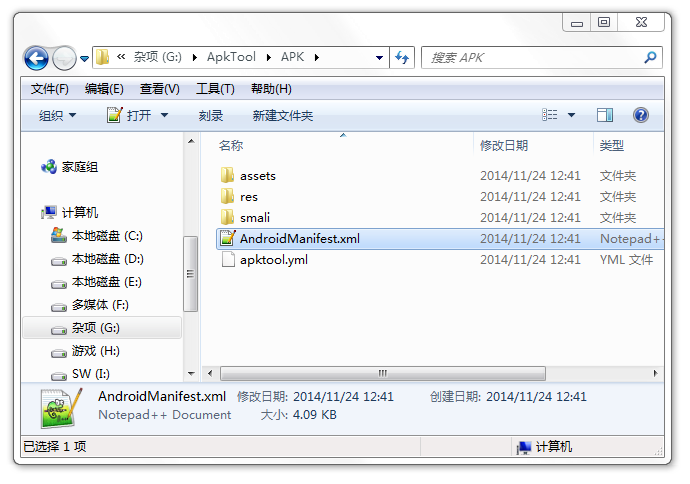Expand the address bar history dropdown
The width and height of the screenshot is (690, 484).
point(379,58)
